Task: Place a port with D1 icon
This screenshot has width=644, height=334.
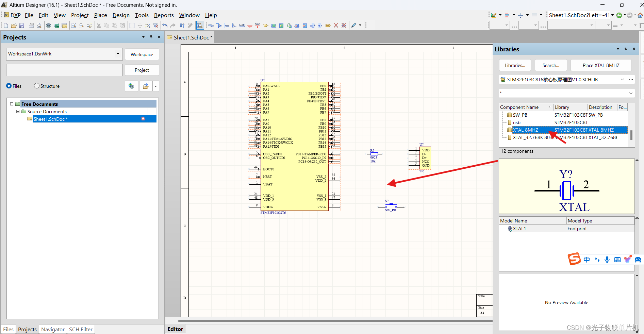Action: click(x=328, y=26)
